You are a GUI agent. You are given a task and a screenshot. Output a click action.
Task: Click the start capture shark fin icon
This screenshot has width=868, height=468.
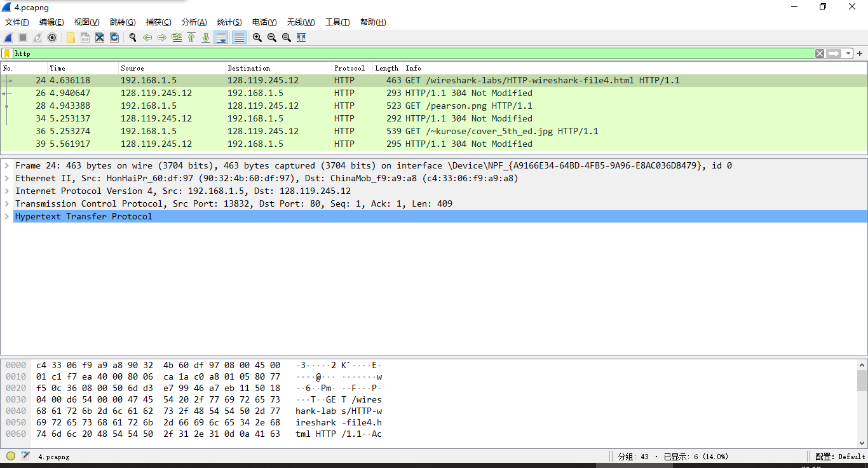[9, 38]
